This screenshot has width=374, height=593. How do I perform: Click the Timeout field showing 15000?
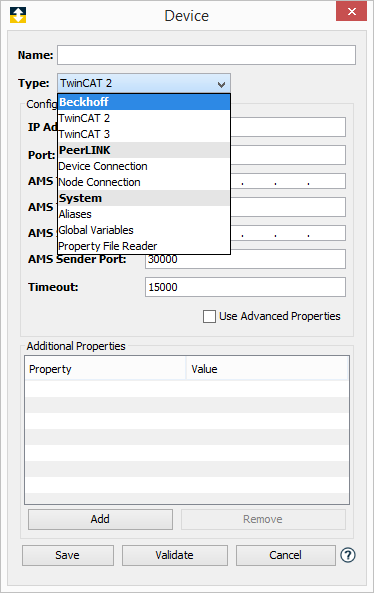point(245,287)
